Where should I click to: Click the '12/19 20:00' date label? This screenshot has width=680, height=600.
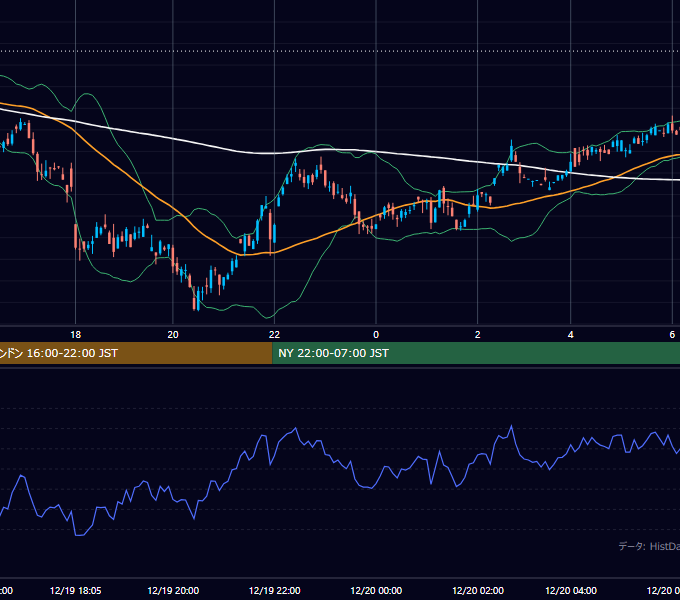click(173, 590)
